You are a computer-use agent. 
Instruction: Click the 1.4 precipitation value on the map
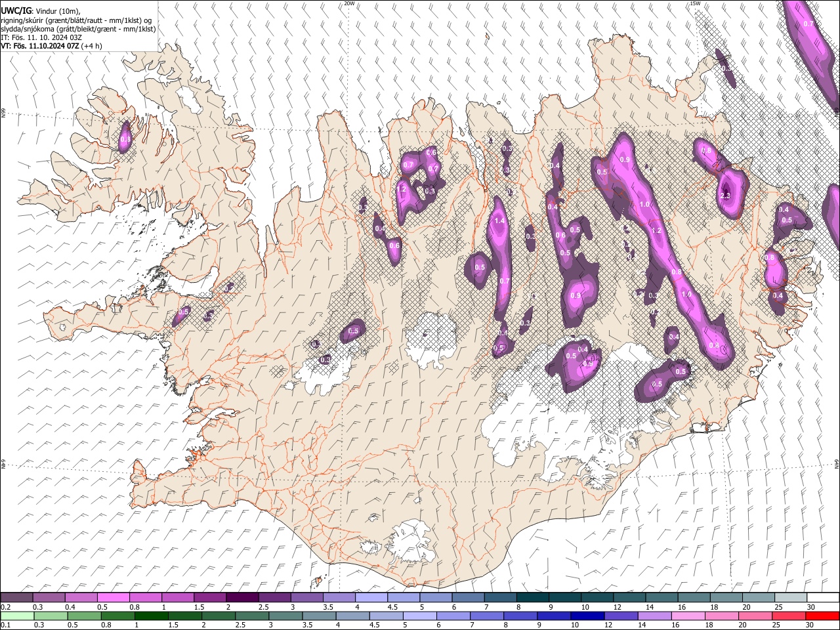(499, 221)
